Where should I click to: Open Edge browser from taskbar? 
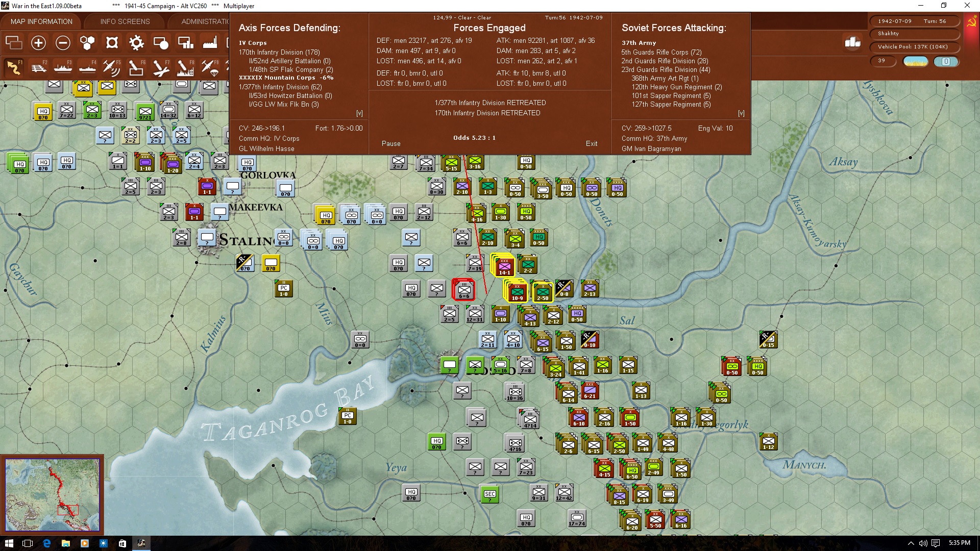pyautogui.click(x=46, y=543)
